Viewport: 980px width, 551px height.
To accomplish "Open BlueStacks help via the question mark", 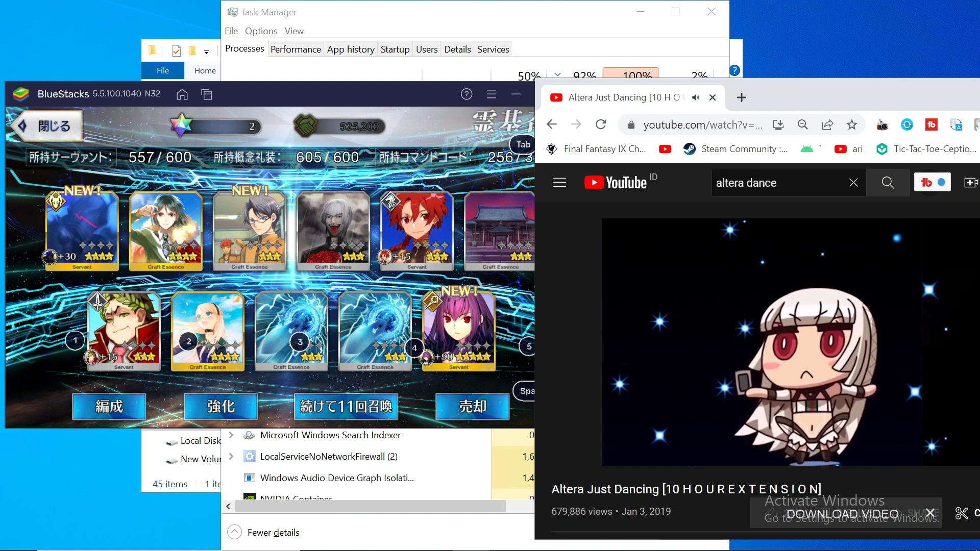I will tap(467, 94).
